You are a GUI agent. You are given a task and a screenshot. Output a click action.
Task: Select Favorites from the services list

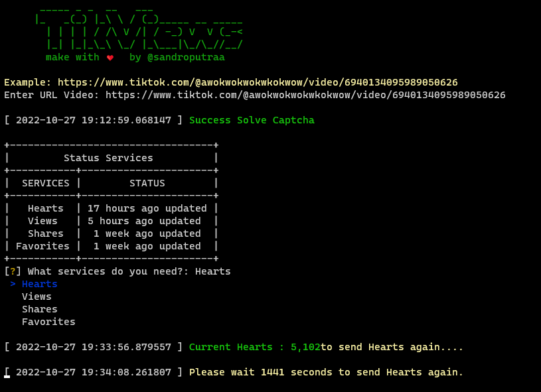(48, 322)
